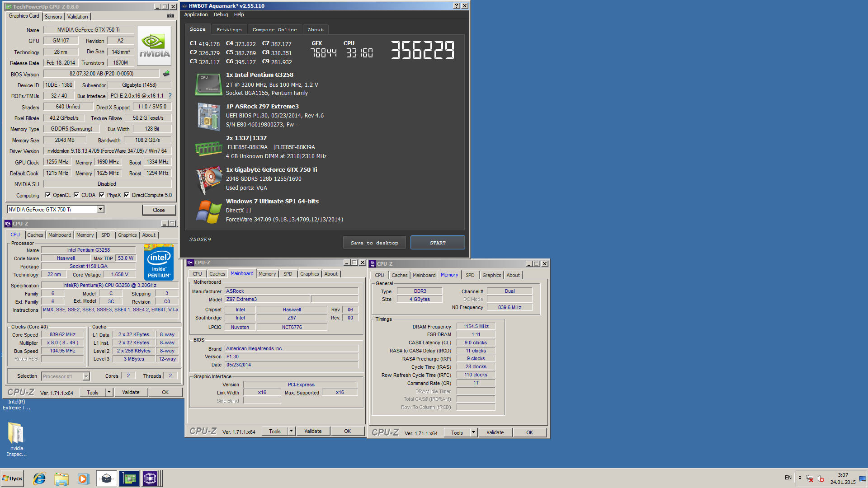
Task: Open GPU selector dropdown in GPU-Z
Action: 101,209
